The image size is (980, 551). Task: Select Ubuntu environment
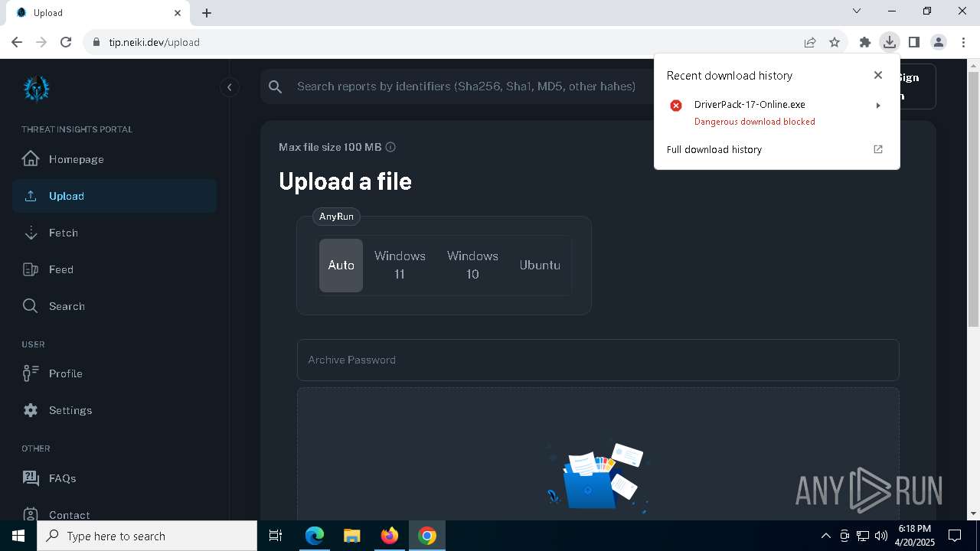[x=540, y=265]
